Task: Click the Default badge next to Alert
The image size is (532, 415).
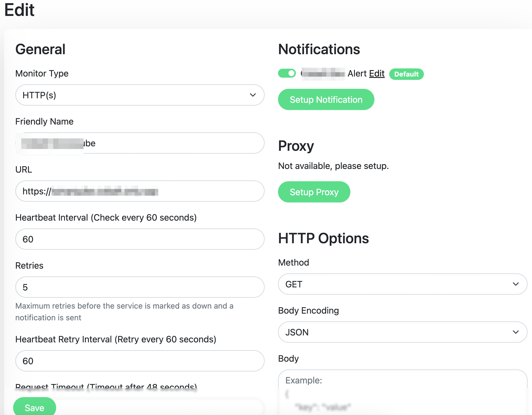Action: pos(407,74)
